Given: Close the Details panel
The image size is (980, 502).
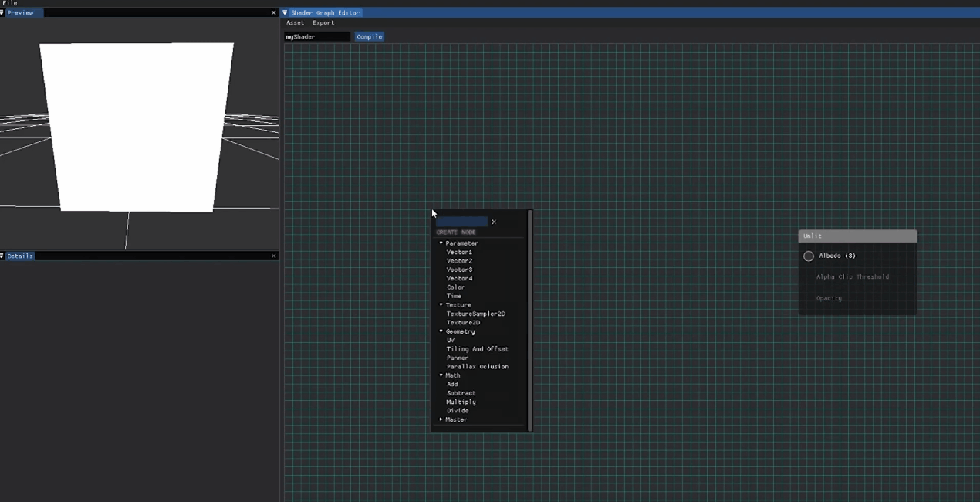Looking at the screenshot, I should pos(273,256).
